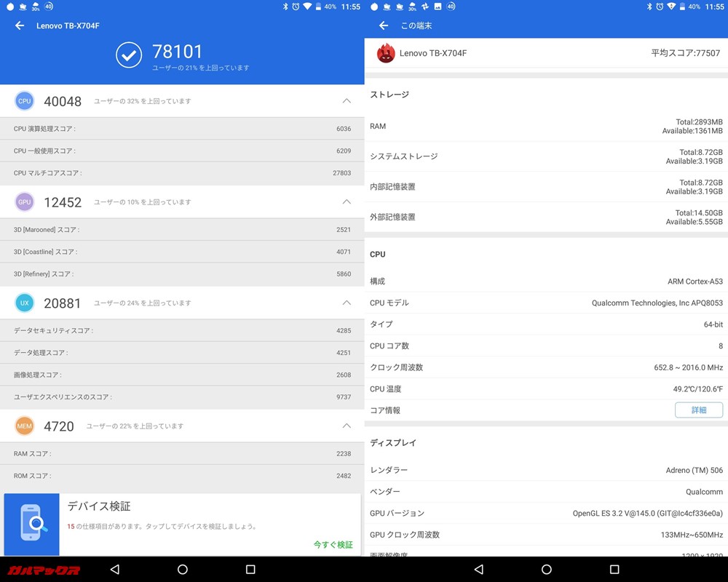
Task: Tap the 今すぐ検証 link
Action: click(x=333, y=544)
